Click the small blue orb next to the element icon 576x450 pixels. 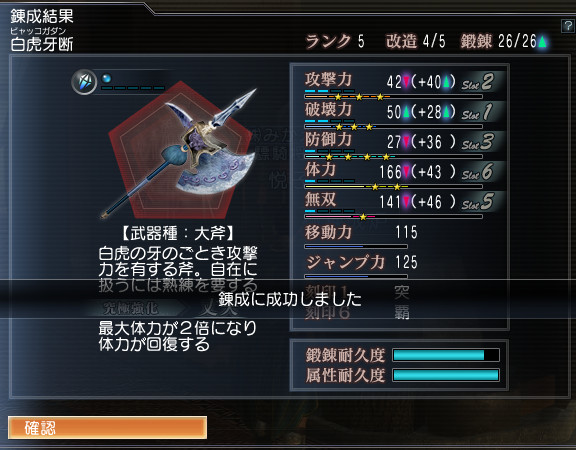click(x=107, y=78)
